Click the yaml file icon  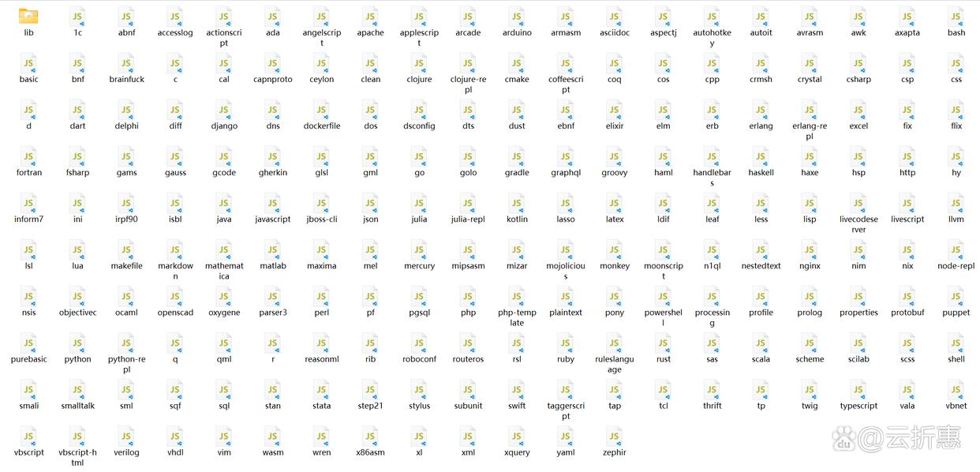pyautogui.click(x=566, y=436)
